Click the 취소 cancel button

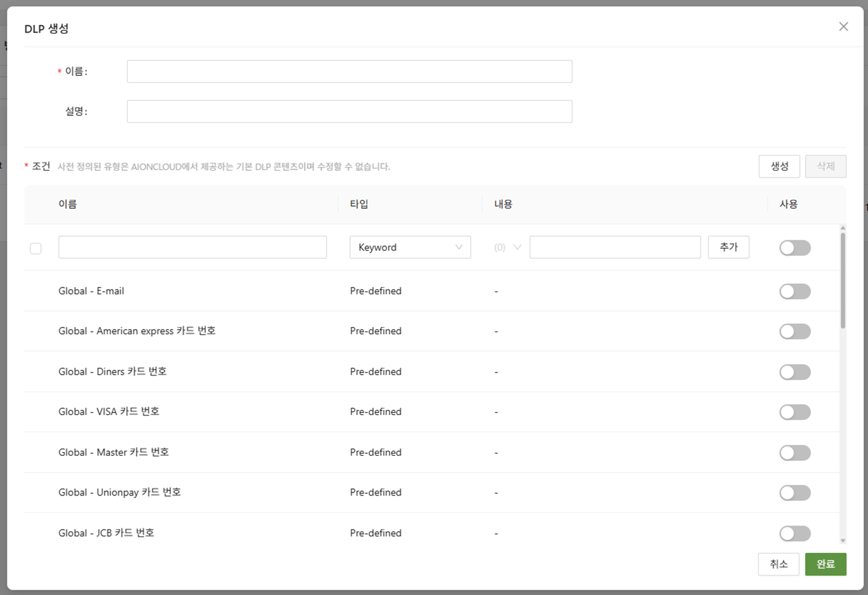coord(778,564)
